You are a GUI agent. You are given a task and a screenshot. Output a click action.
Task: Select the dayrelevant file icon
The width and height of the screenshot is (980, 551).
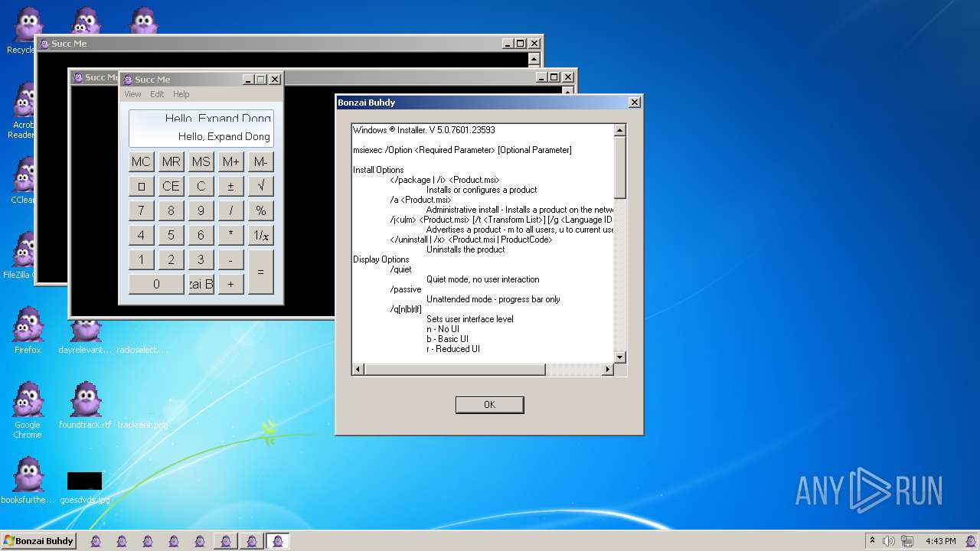tap(86, 334)
